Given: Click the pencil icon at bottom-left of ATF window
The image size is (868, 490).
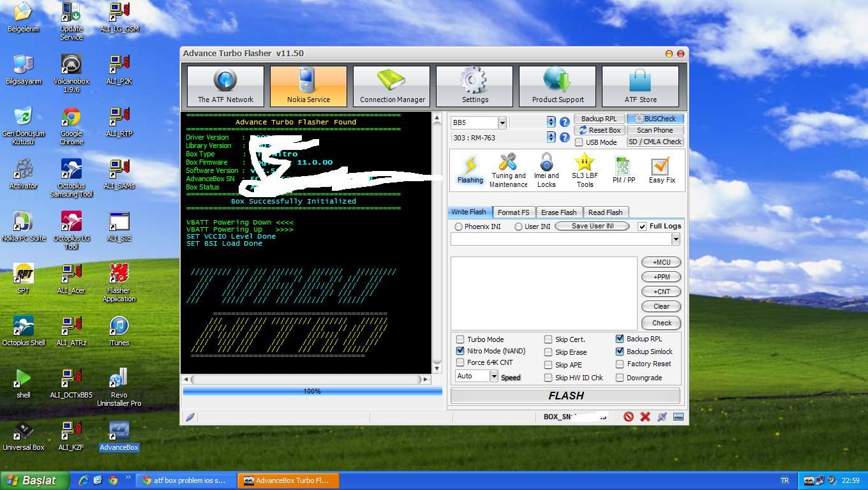Looking at the screenshot, I should pos(190,417).
